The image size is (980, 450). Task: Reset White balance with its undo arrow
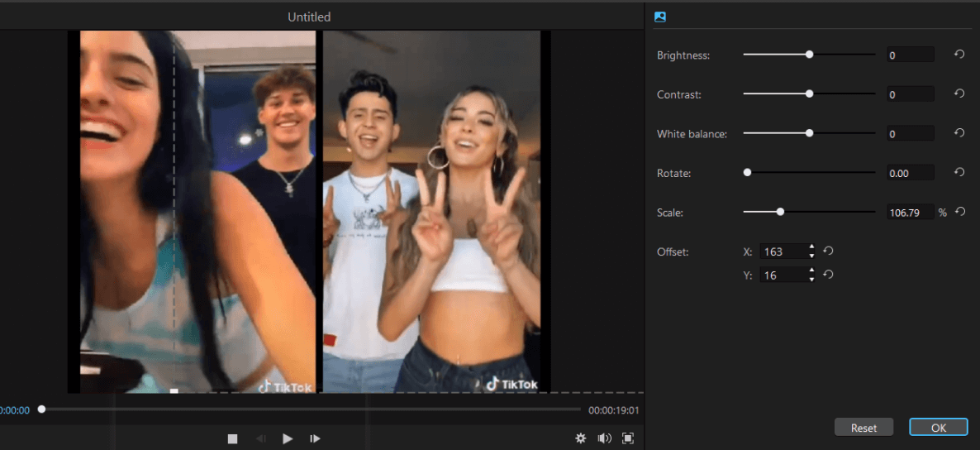tap(959, 133)
